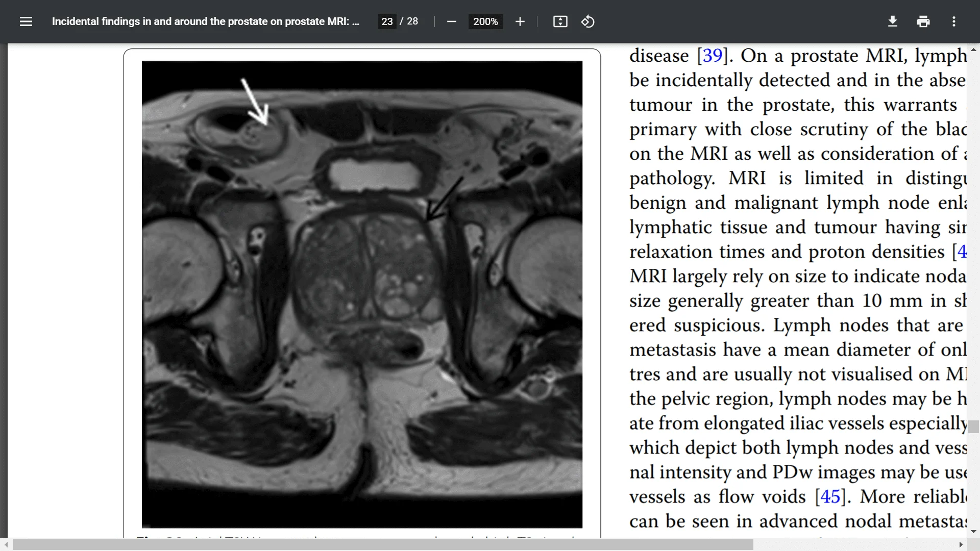Open citation link [39]

pos(713,56)
